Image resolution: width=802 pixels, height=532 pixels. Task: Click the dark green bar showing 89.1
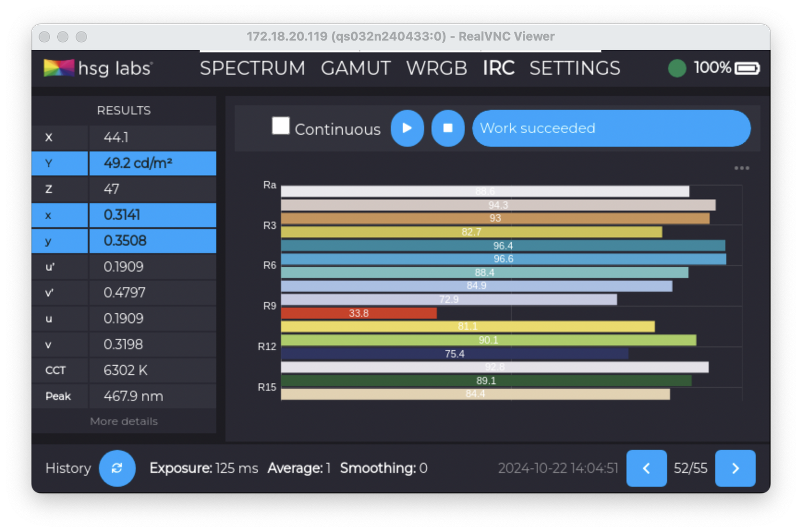click(486, 381)
